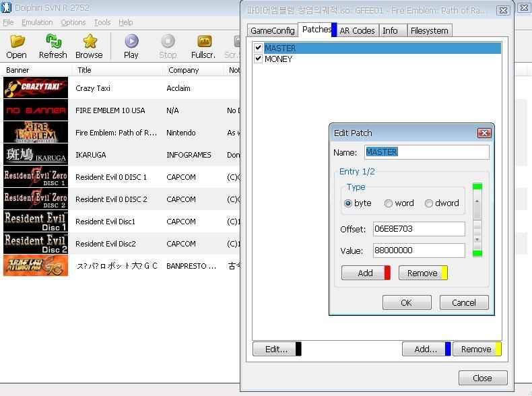The width and height of the screenshot is (532, 396).
Task: Click the Refresh icon in Dolphin toolbar
Action: pos(53,41)
